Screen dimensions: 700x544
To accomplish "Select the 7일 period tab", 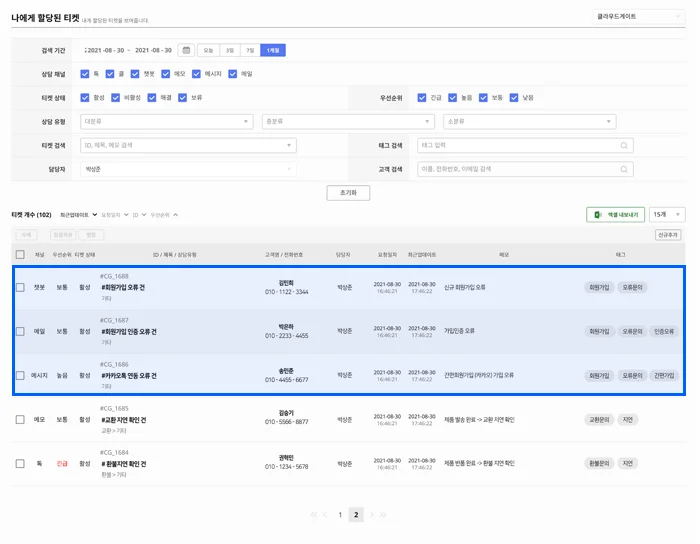I will pyautogui.click(x=250, y=50).
